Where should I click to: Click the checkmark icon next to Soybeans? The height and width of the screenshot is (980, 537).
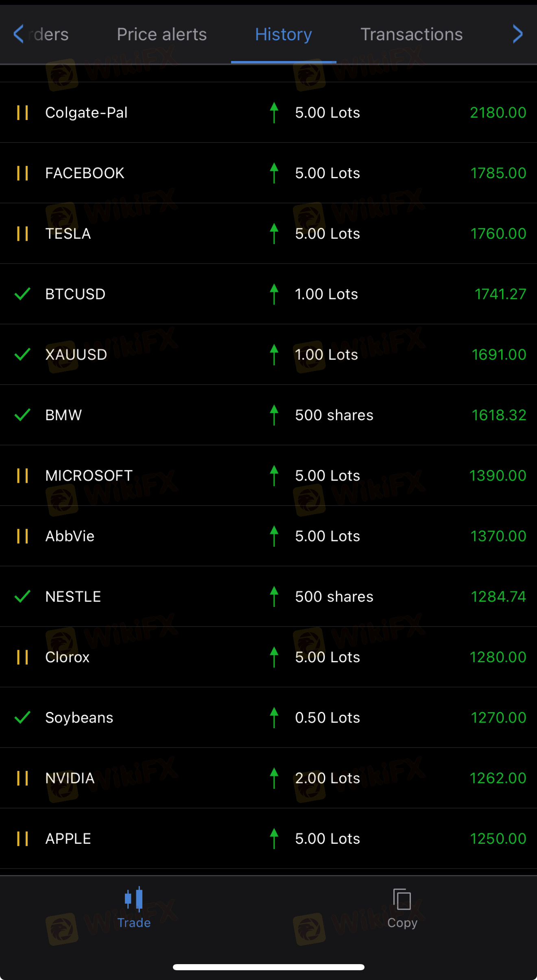click(22, 717)
